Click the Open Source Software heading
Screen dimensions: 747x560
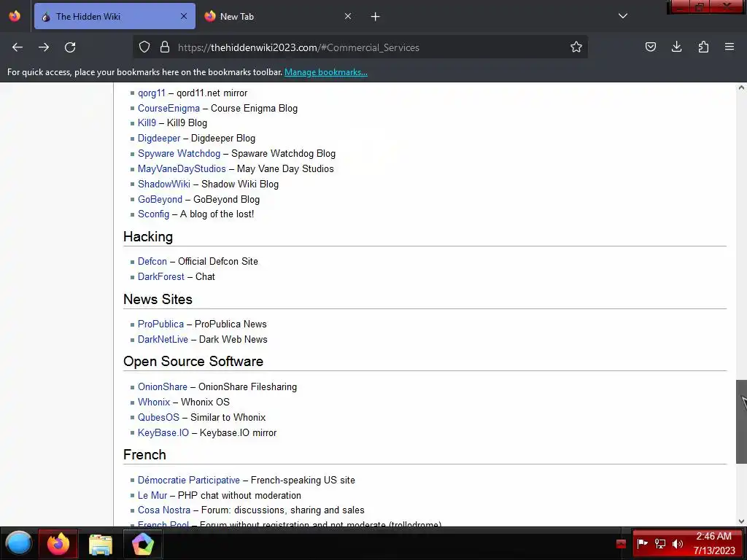click(x=193, y=362)
